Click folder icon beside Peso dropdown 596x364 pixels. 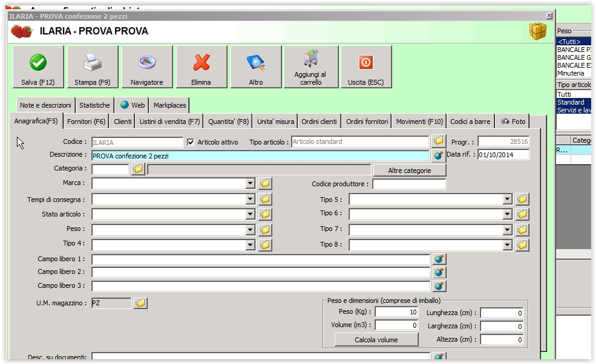[x=265, y=230]
